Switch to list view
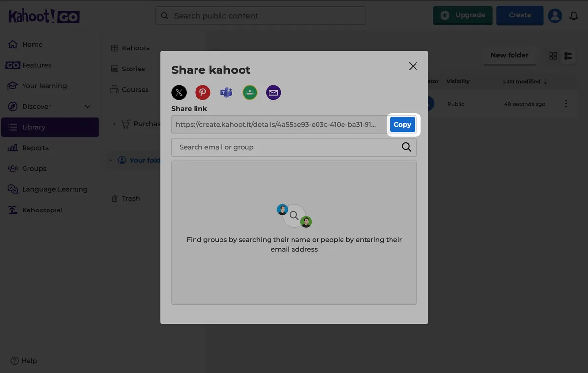588x373 pixels. coord(568,56)
